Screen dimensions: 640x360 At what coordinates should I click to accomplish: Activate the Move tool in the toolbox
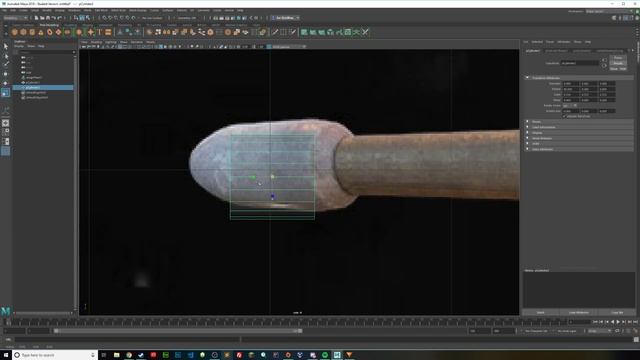[6, 74]
